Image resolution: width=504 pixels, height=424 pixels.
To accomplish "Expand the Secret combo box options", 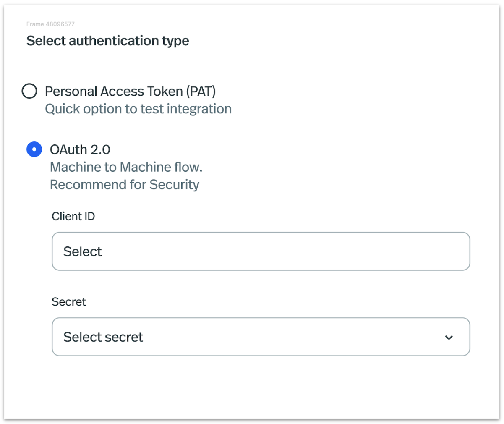I will point(260,337).
